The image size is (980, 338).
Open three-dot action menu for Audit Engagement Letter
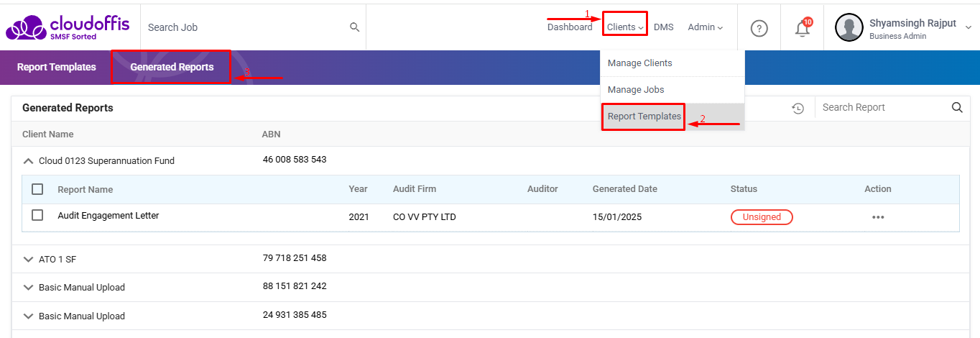(x=878, y=217)
